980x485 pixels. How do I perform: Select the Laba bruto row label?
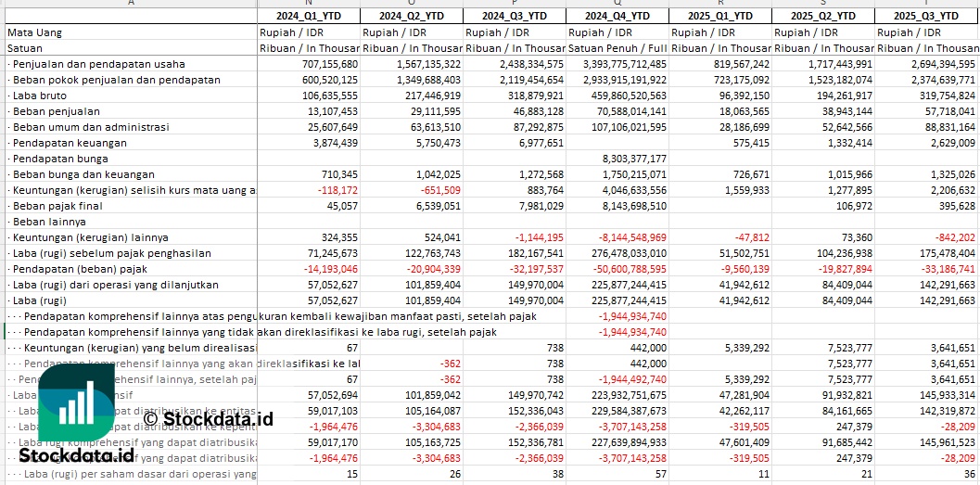[x=39, y=96]
